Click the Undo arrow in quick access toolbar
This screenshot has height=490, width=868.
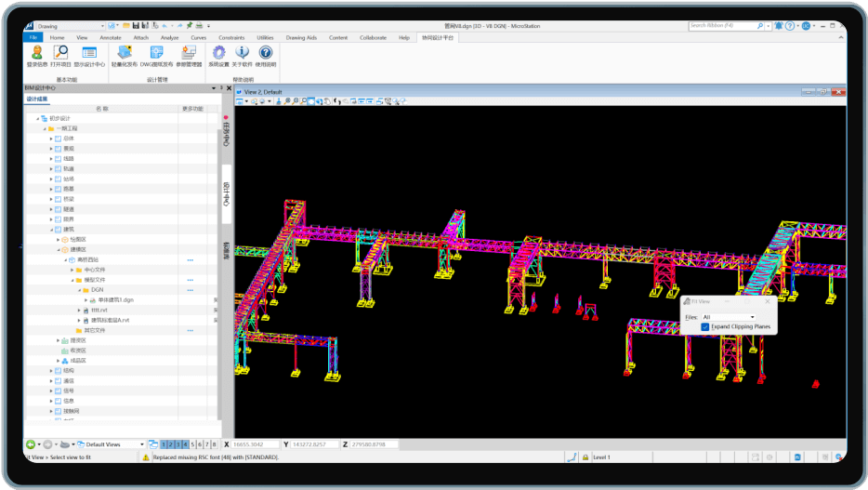coord(165,25)
